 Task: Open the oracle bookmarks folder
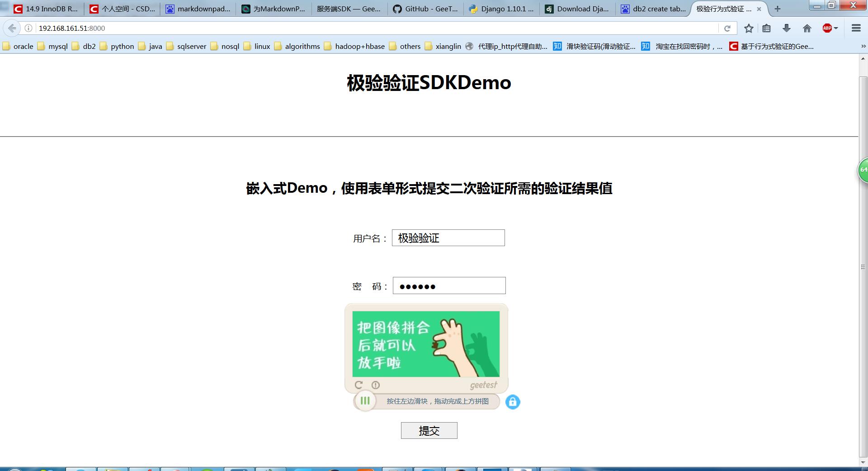point(18,46)
